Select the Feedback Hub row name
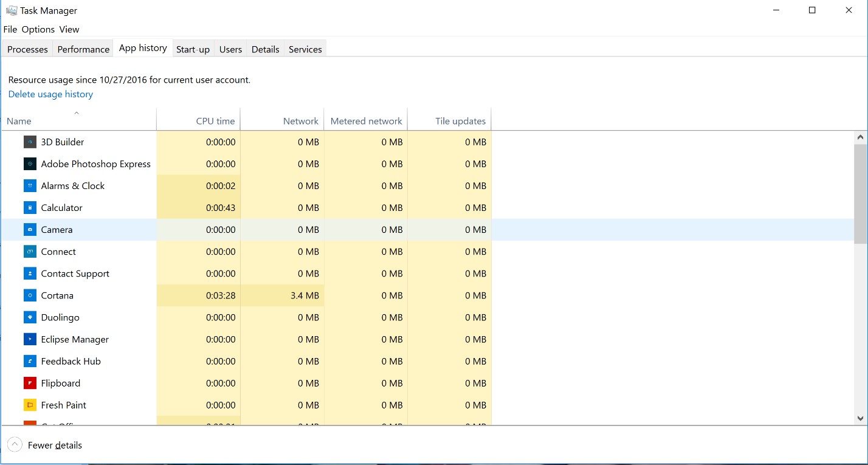The width and height of the screenshot is (868, 465). (x=71, y=360)
